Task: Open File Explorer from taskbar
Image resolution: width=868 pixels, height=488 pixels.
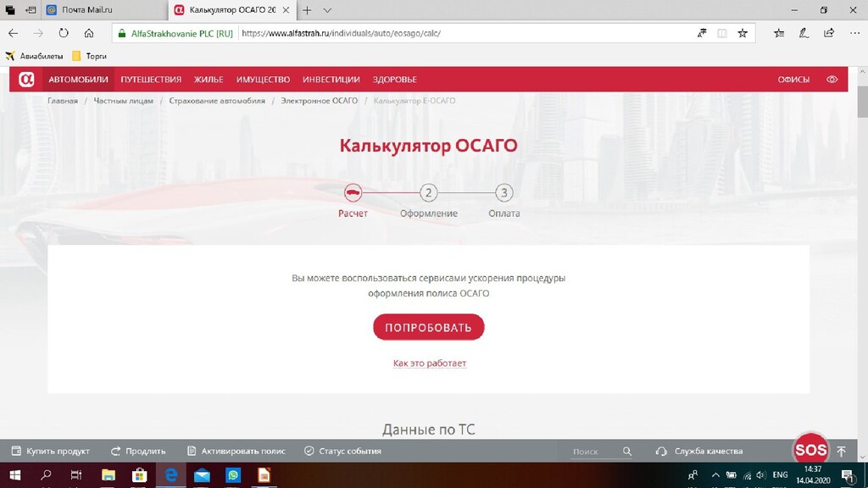Action: pyautogui.click(x=108, y=475)
